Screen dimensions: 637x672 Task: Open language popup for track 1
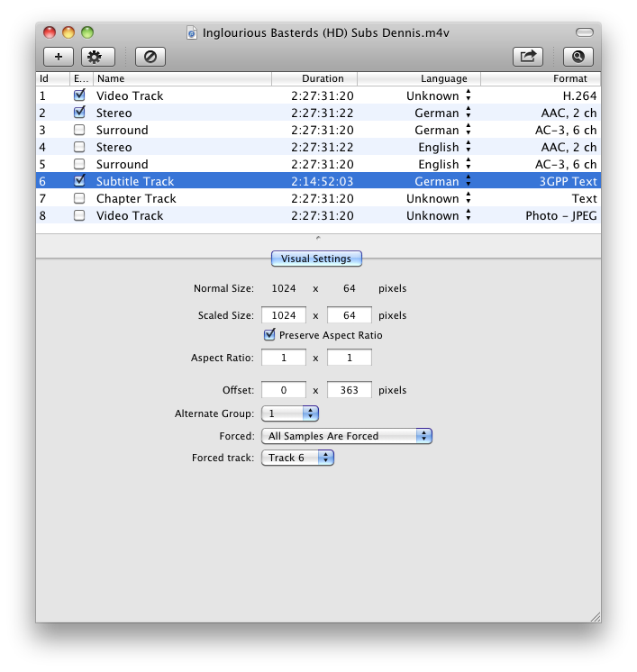(x=469, y=95)
